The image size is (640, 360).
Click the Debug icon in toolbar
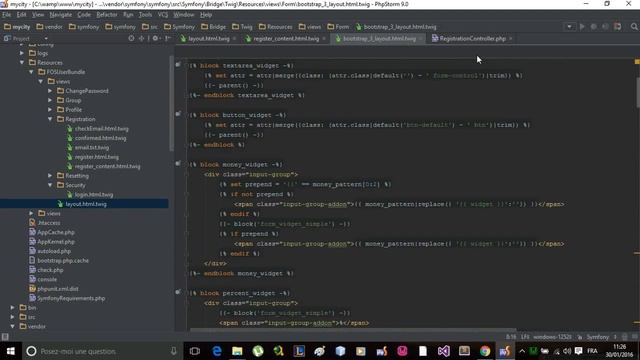pos(593,27)
